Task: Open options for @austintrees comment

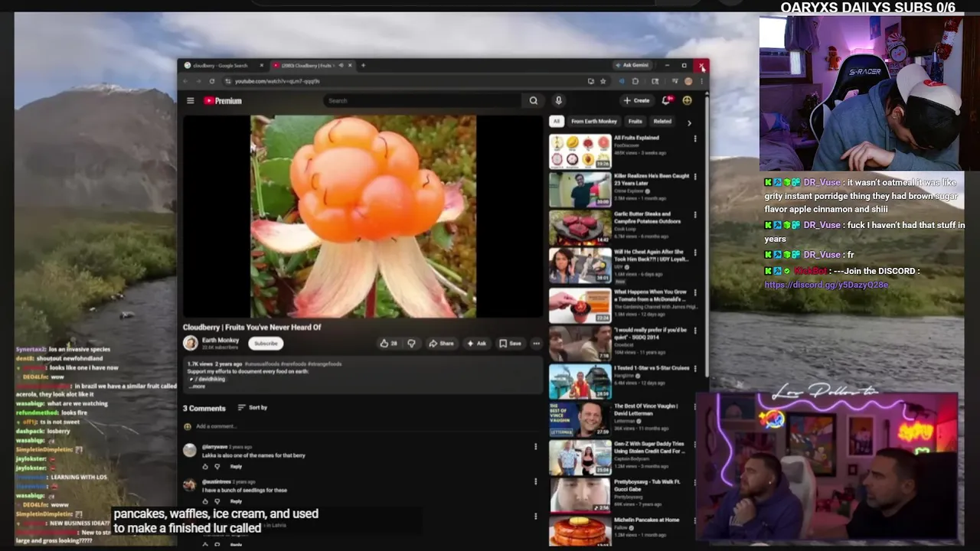Action: [535, 481]
